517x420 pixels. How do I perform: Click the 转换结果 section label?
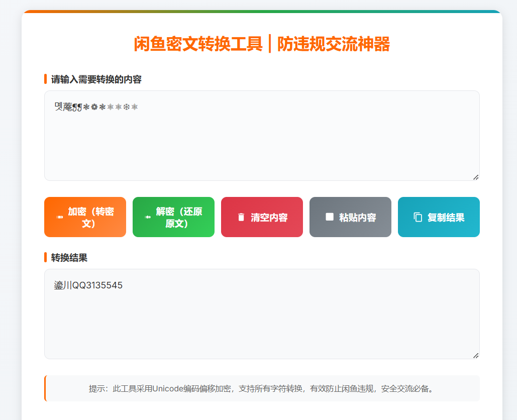(x=69, y=258)
